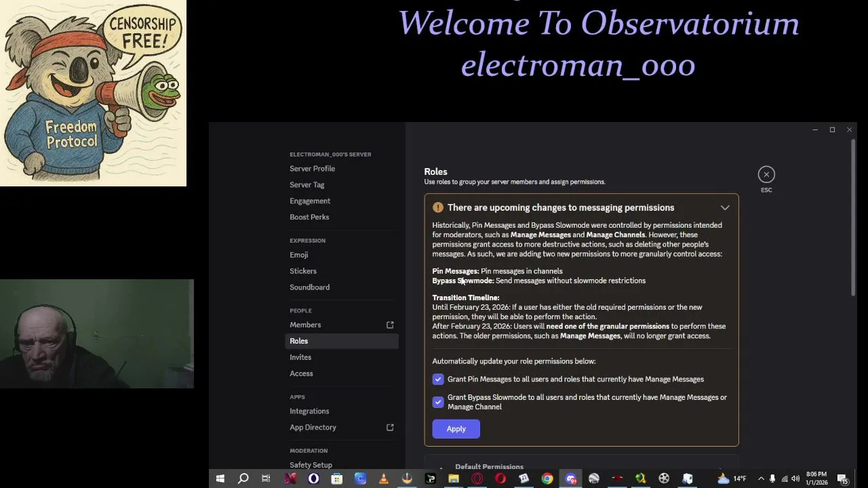
Task: Click the webcam video feed
Action: tap(97, 333)
